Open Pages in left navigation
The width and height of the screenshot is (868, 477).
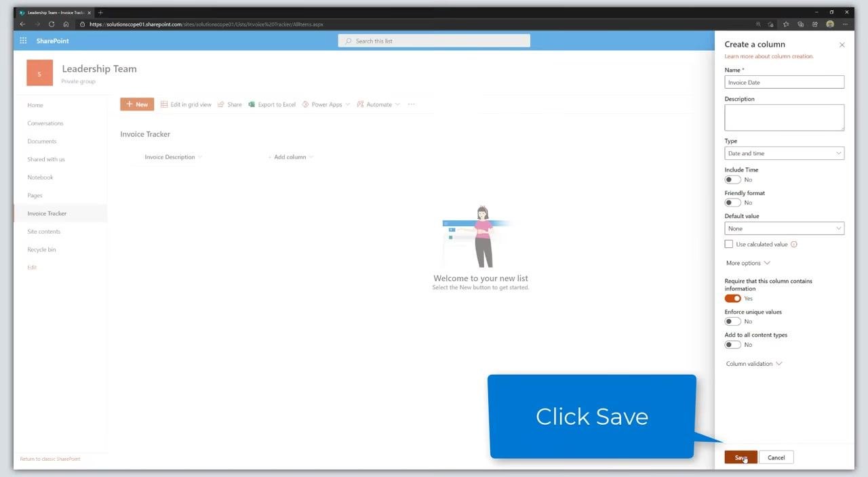click(35, 195)
